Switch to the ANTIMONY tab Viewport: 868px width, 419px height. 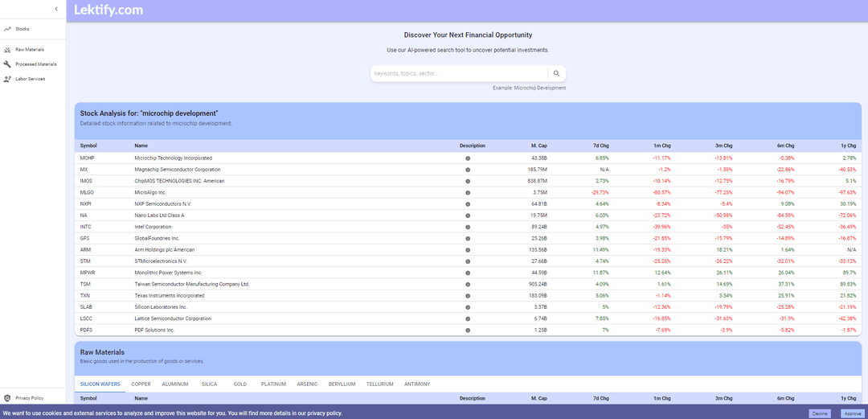(417, 384)
